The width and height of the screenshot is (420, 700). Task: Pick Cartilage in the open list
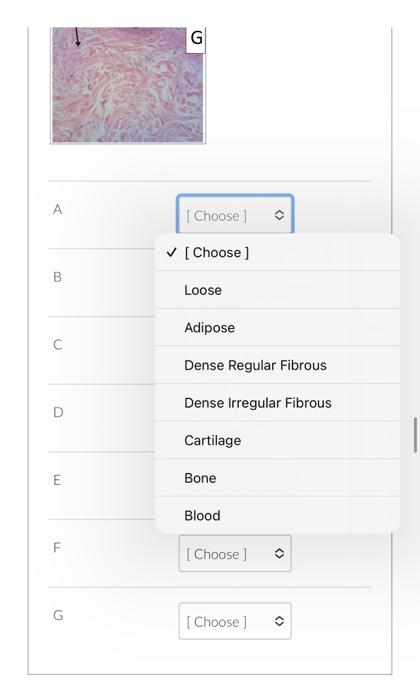pyautogui.click(x=277, y=441)
